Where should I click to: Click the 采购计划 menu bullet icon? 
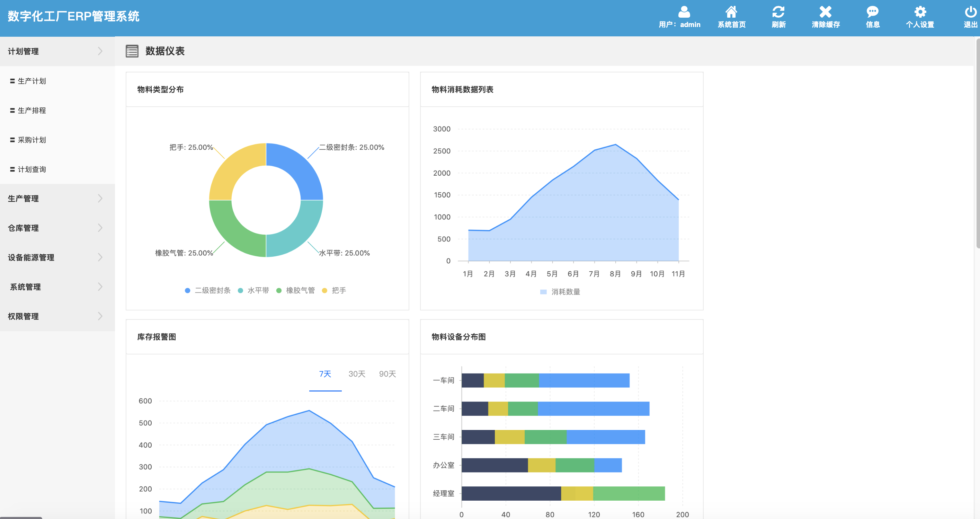12,140
